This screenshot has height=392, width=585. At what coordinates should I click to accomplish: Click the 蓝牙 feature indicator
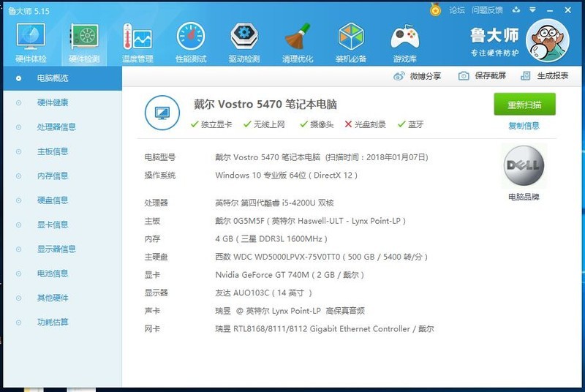click(410, 124)
